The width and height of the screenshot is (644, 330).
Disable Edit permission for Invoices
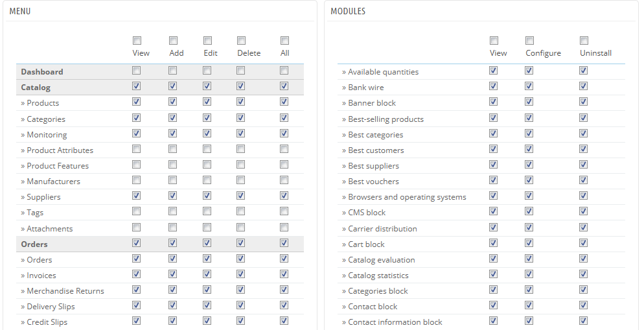[x=207, y=274]
